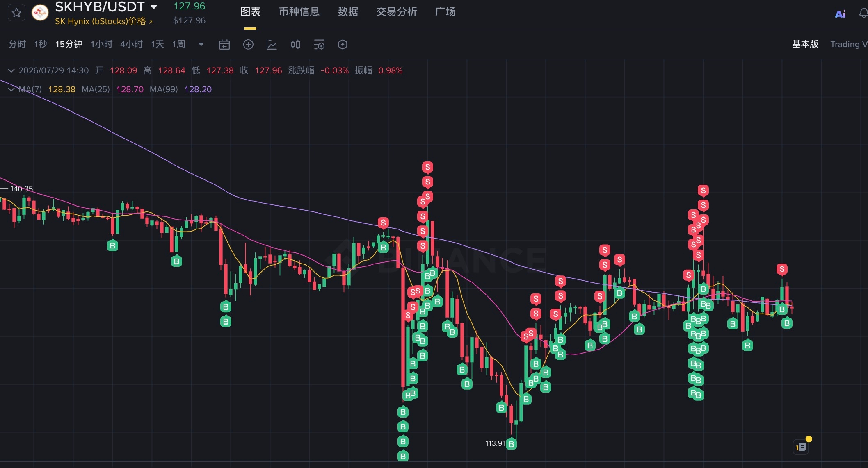The height and width of the screenshot is (468, 868).
Task: Open the SK Hynix (bStocks) price link
Action: click(104, 21)
